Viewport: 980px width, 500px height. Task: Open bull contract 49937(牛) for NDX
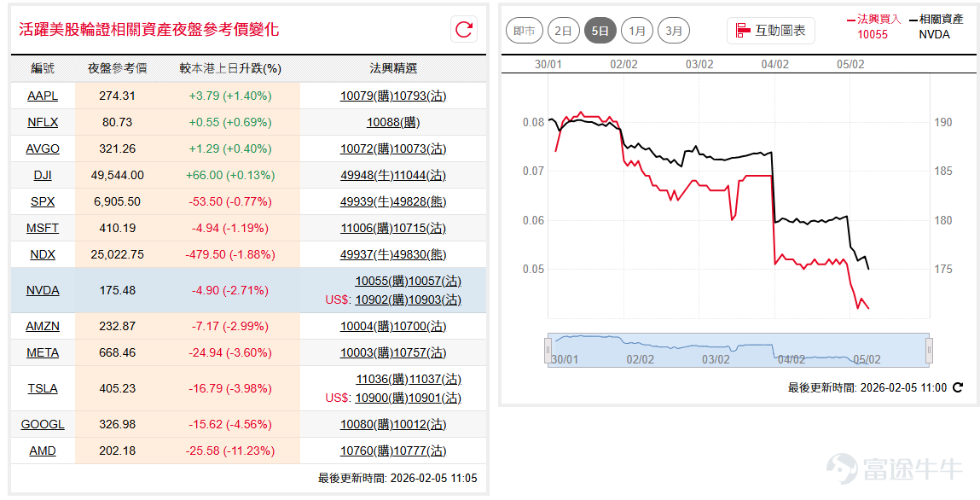[366, 254]
